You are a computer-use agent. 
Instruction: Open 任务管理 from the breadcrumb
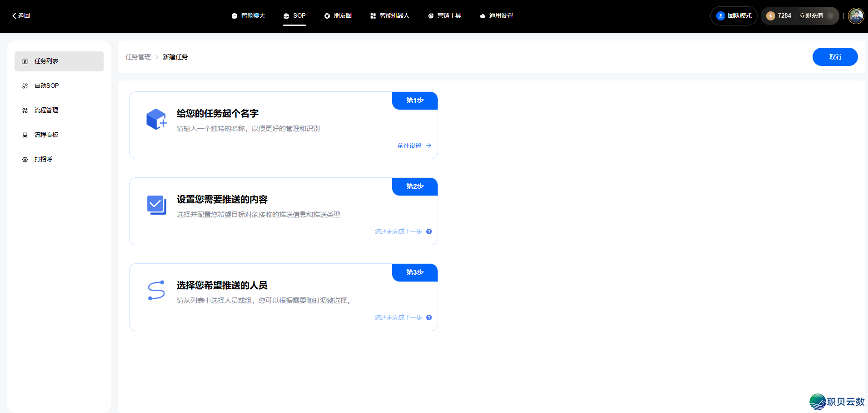[x=138, y=57]
